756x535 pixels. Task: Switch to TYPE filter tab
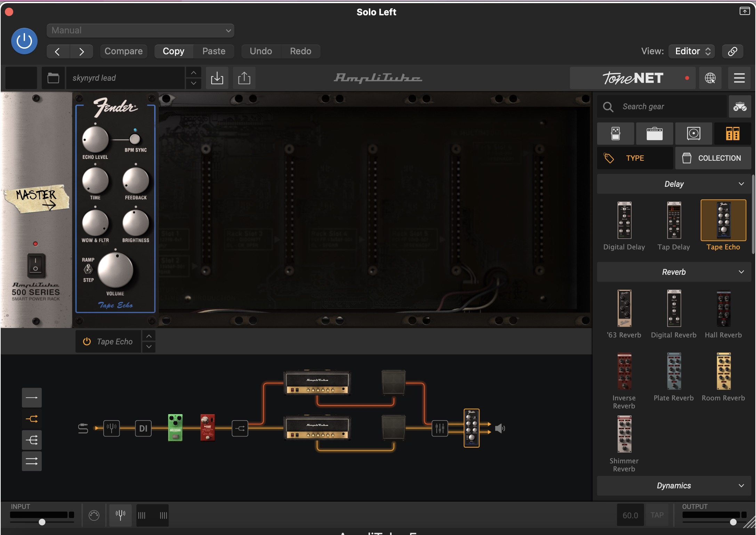635,158
